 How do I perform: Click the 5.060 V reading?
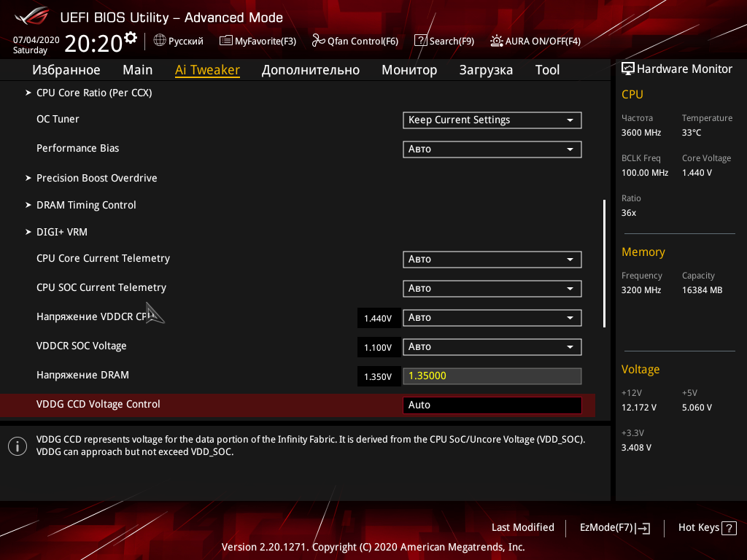point(697,408)
